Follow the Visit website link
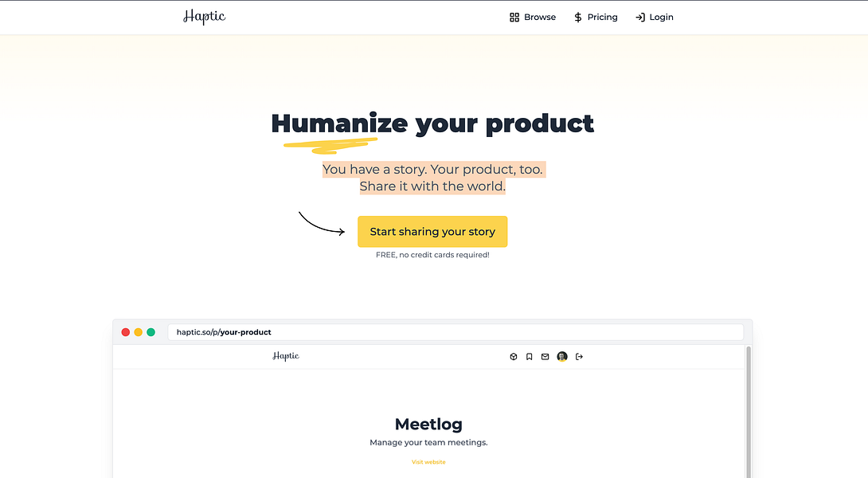868x478 pixels. point(428,462)
